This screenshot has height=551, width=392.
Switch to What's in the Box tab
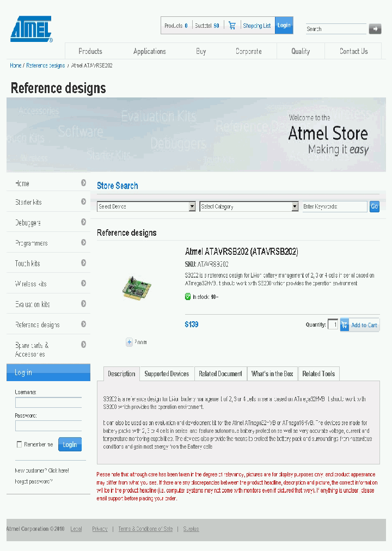coord(272,374)
